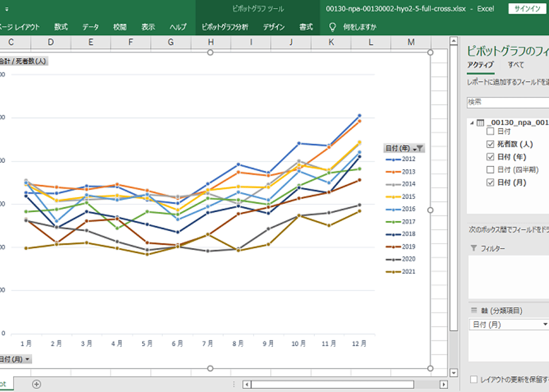The image size is (549, 392).
Task: Add a new sheet with plus icon
Action: click(x=36, y=384)
